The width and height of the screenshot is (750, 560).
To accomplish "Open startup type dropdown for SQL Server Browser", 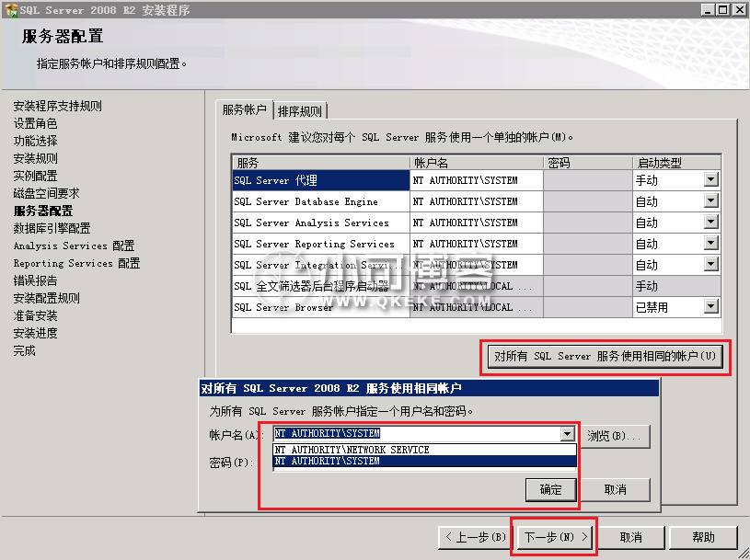I will tap(711, 306).
